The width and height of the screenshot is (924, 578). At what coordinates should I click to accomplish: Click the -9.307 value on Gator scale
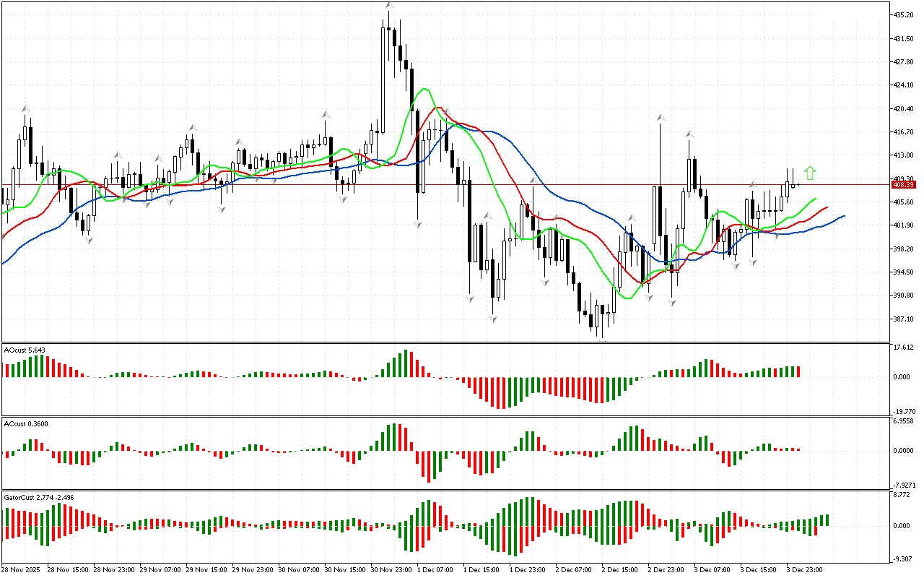click(904, 558)
